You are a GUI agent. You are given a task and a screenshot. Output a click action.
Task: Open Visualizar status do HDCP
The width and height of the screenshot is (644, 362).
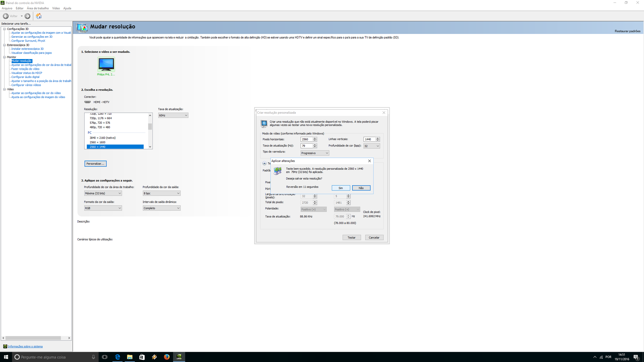pyautogui.click(x=27, y=73)
